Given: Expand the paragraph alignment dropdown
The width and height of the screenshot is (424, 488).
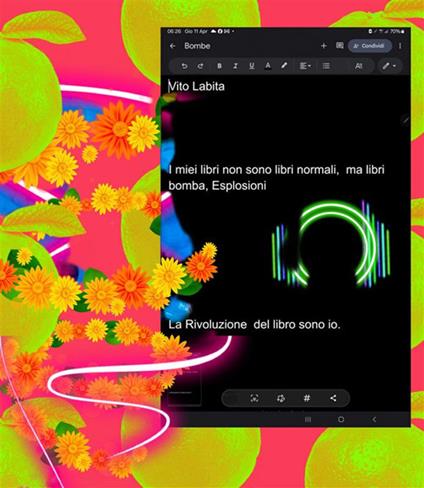Looking at the screenshot, I should click(305, 66).
